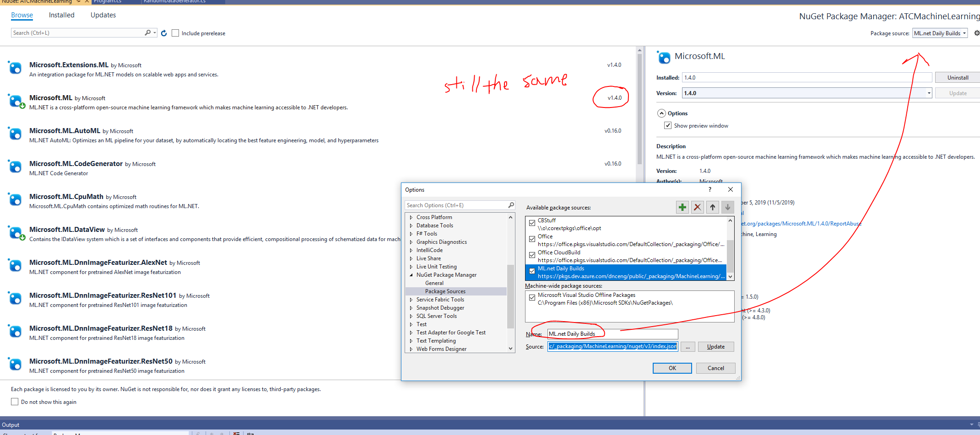Uncheck Show preview window under Options

tap(668, 125)
